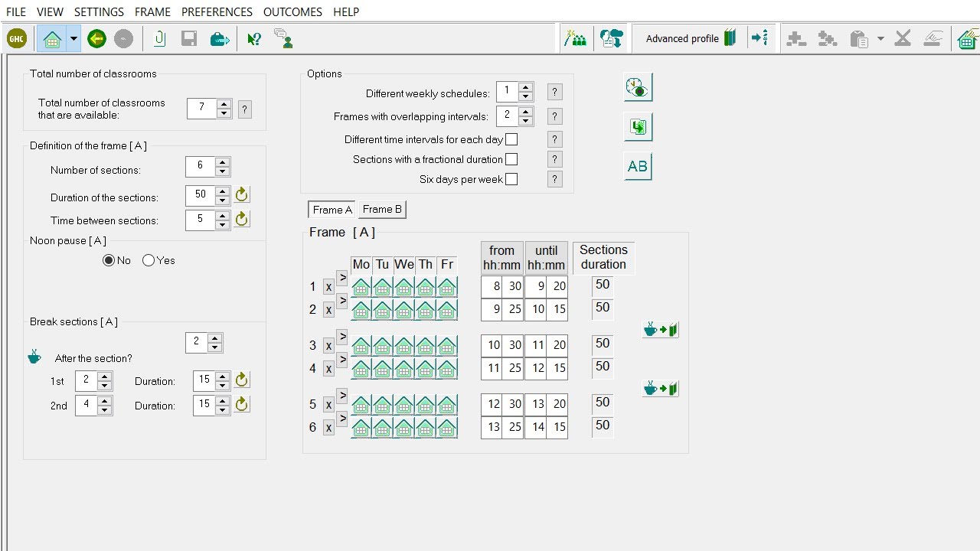Click the clipboard paste toolbar icon

pos(859,39)
